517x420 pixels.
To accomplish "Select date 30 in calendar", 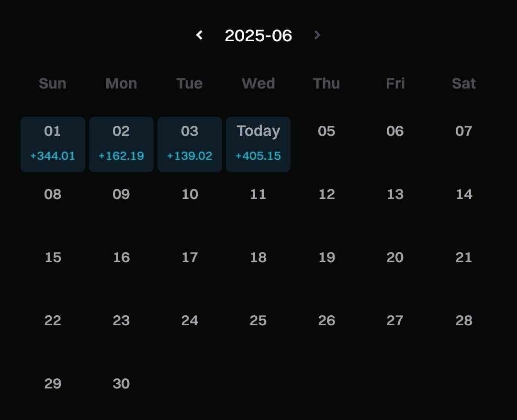I will coord(121,384).
